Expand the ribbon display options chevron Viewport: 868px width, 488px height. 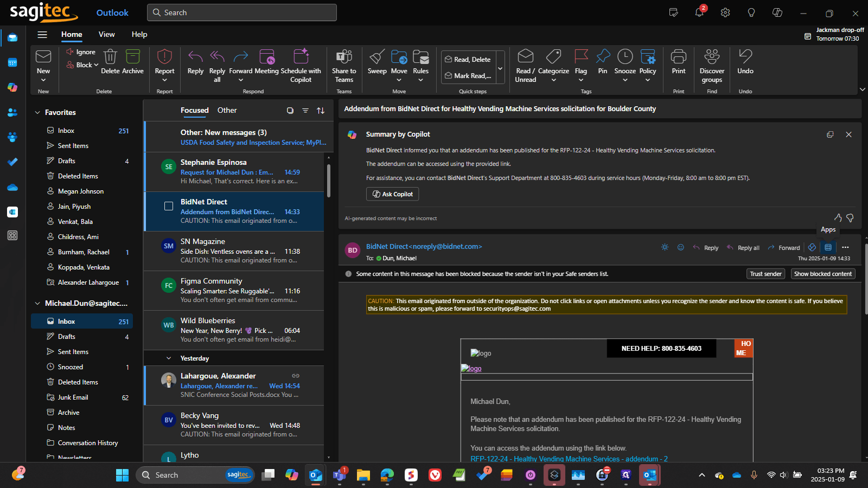863,89
